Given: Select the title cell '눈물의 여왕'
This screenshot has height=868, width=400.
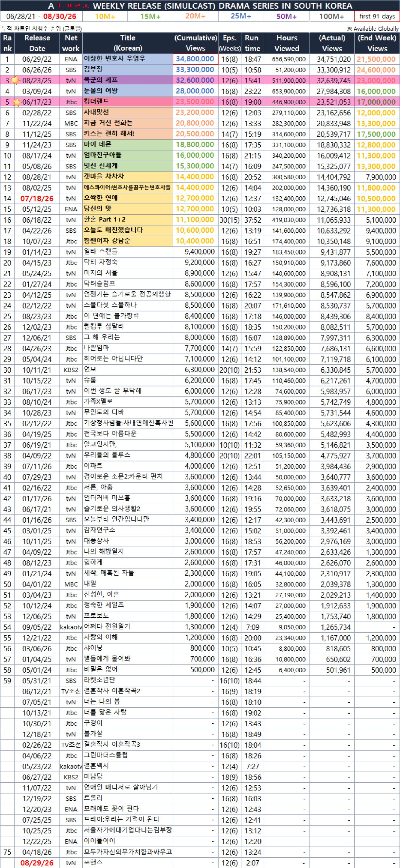Looking at the screenshot, I should pos(128,91).
